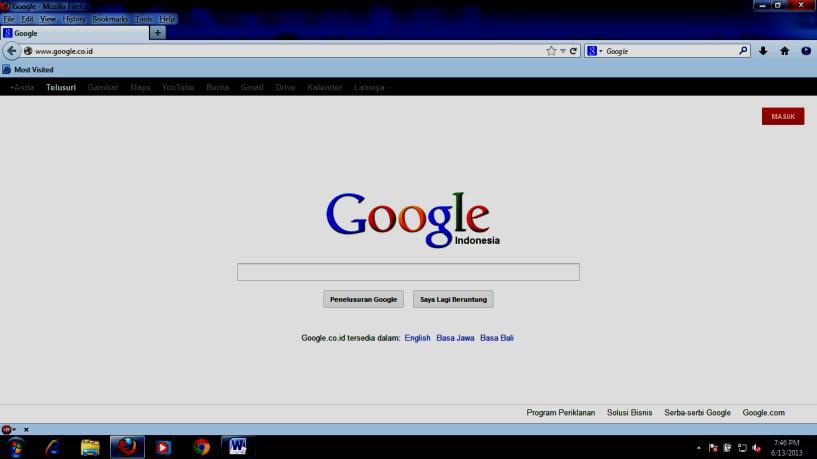This screenshot has width=817, height=459.
Task: Open the Program Periklanan footer link
Action: (561, 413)
